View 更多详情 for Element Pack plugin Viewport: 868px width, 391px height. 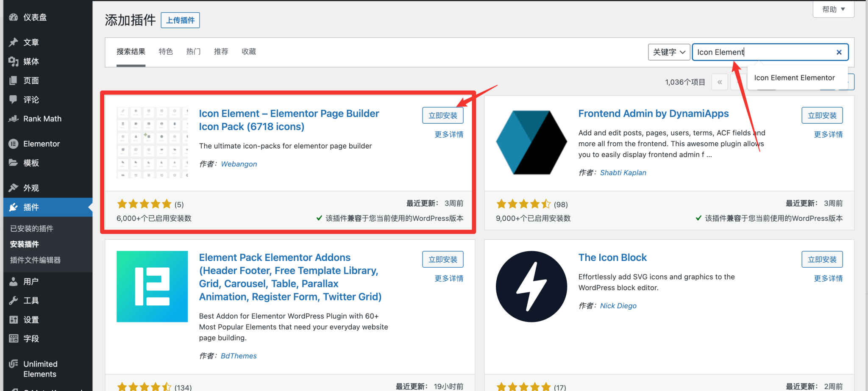(449, 278)
